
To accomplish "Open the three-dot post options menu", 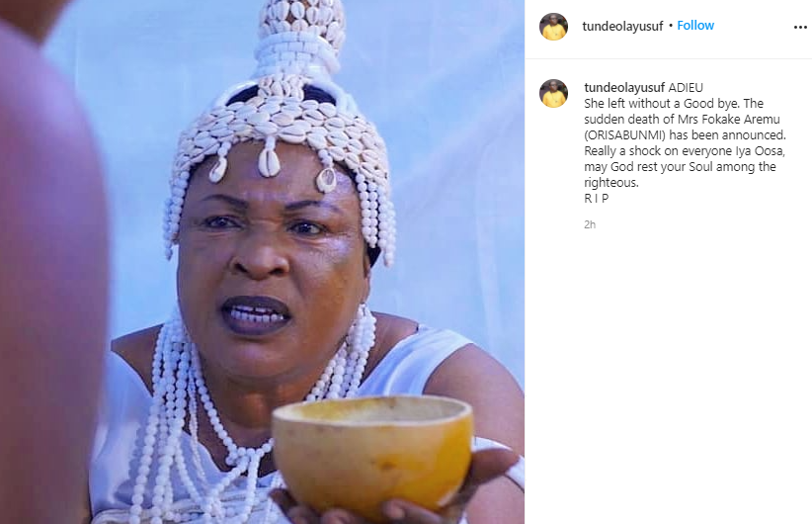I will (x=800, y=28).
